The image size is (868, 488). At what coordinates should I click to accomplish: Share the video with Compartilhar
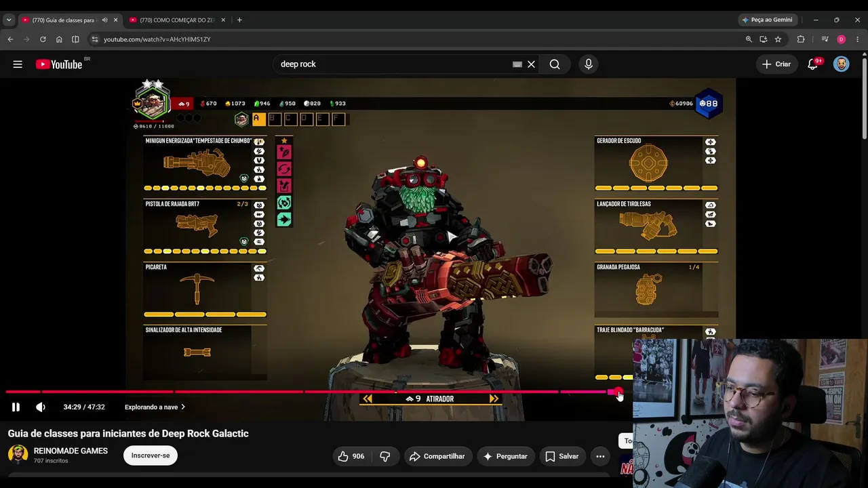tap(437, 456)
